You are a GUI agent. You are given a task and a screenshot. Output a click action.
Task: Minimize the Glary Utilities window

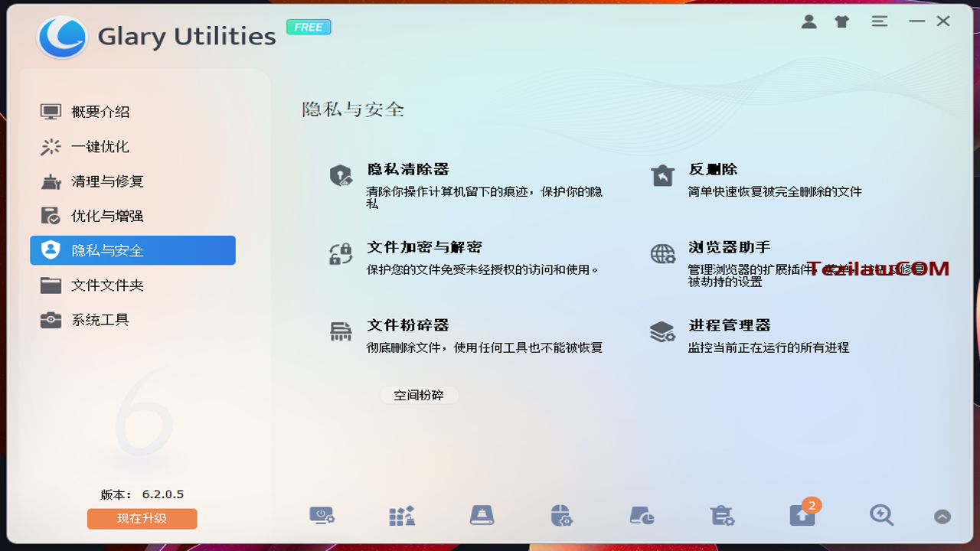click(916, 21)
